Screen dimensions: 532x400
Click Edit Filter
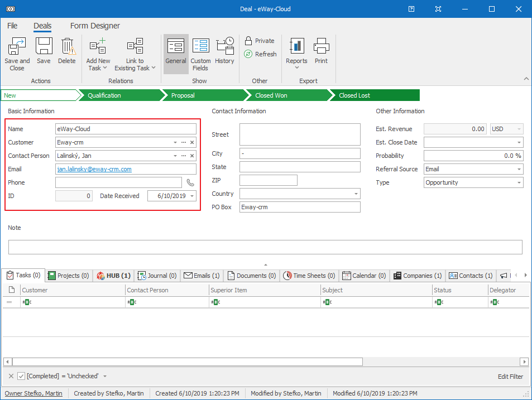[510, 377]
